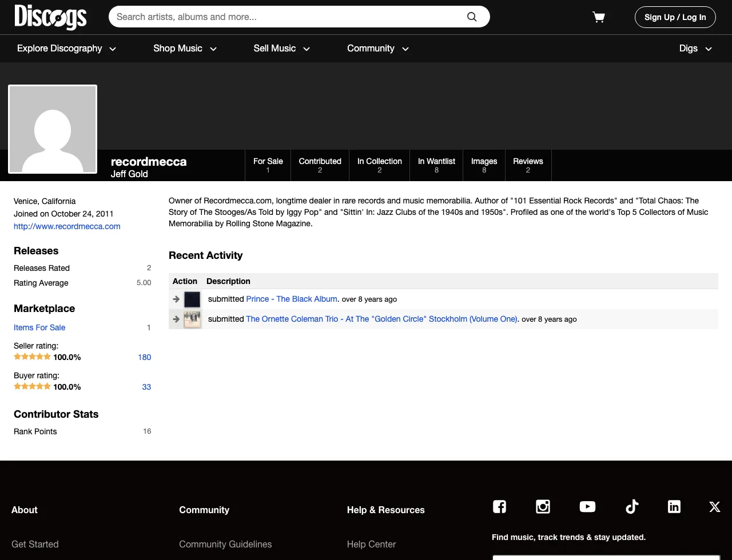Open the shopping cart
The image size is (732, 560).
(599, 17)
